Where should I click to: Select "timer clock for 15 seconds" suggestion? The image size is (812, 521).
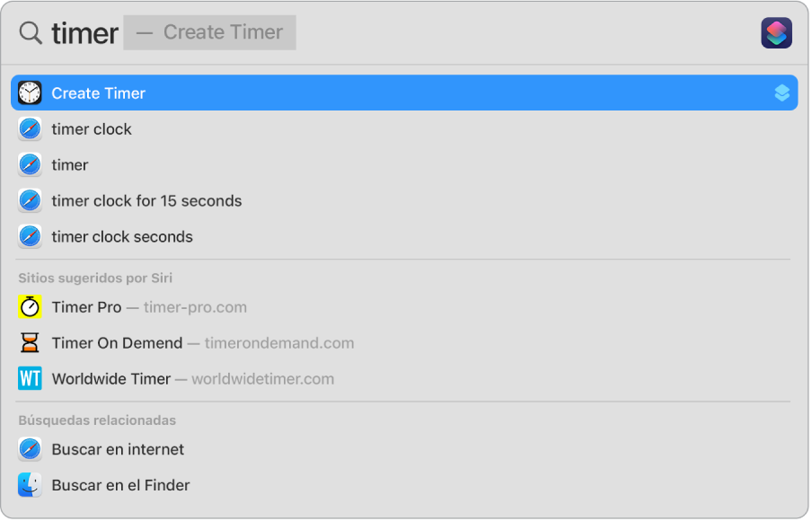(x=146, y=200)
